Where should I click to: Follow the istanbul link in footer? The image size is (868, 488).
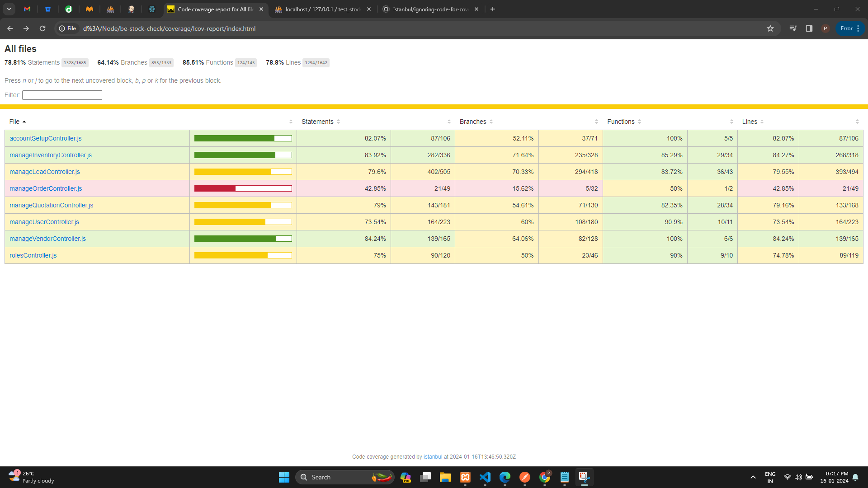433,457
